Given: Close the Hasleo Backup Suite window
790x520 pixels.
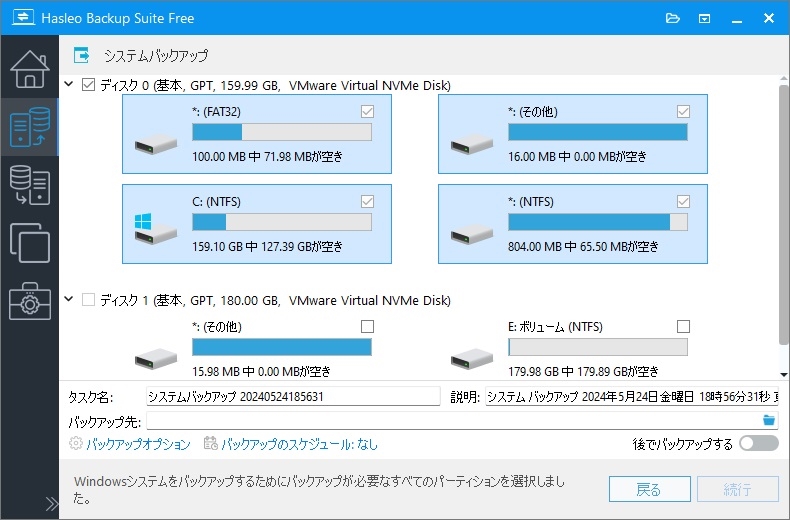Looking at the screenshot, I should click(769, 19).
